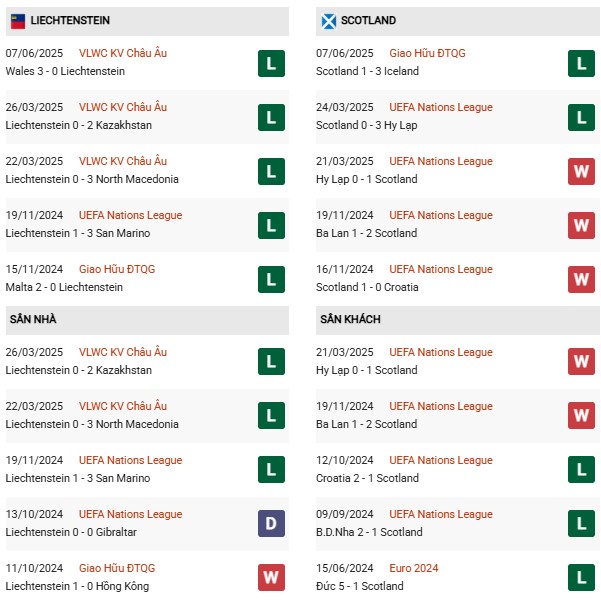Screen dimensions: 601x602
Task: Open VLWC KV Châu Âu link for Wales match
Action: [123, 53]
